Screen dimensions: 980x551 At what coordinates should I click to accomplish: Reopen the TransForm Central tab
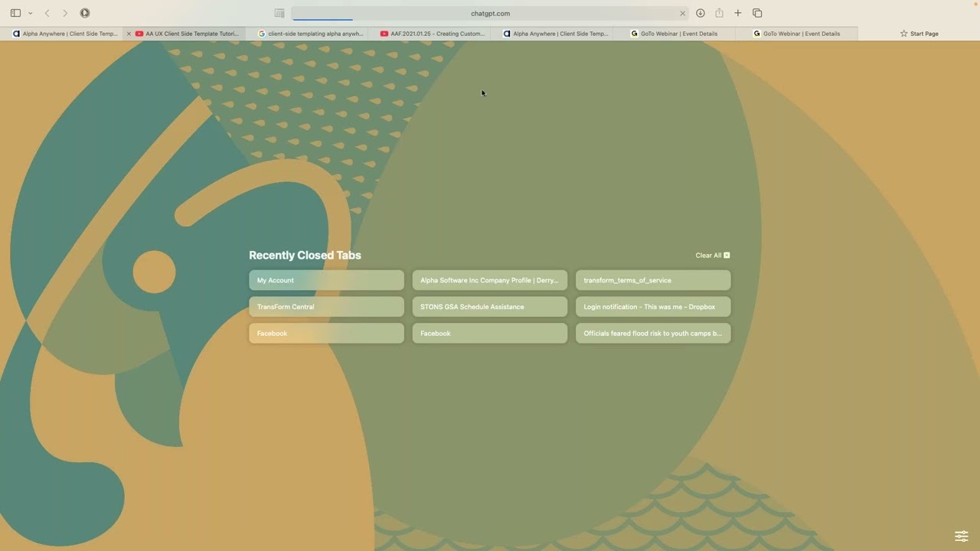[x=326, y=307]
